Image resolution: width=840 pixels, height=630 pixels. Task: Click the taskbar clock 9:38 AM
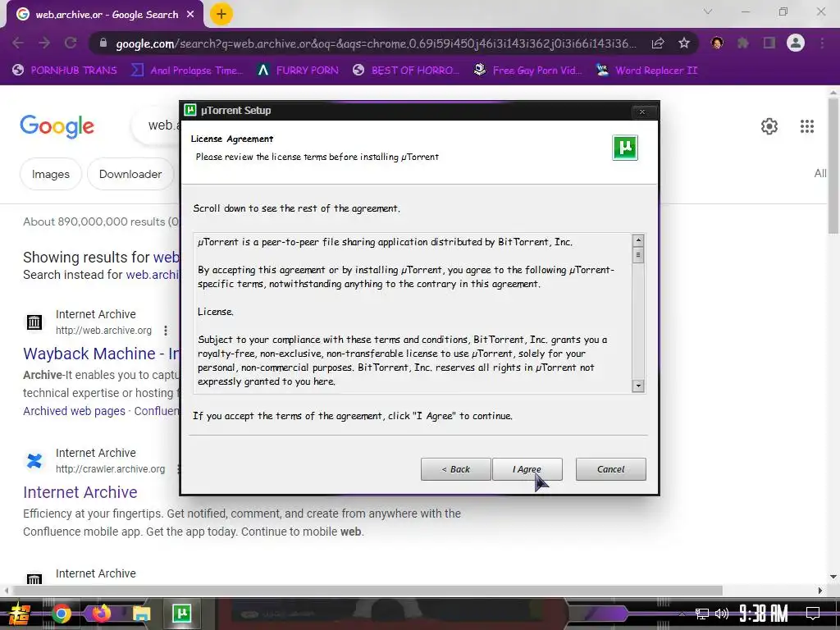coord(764,614)
